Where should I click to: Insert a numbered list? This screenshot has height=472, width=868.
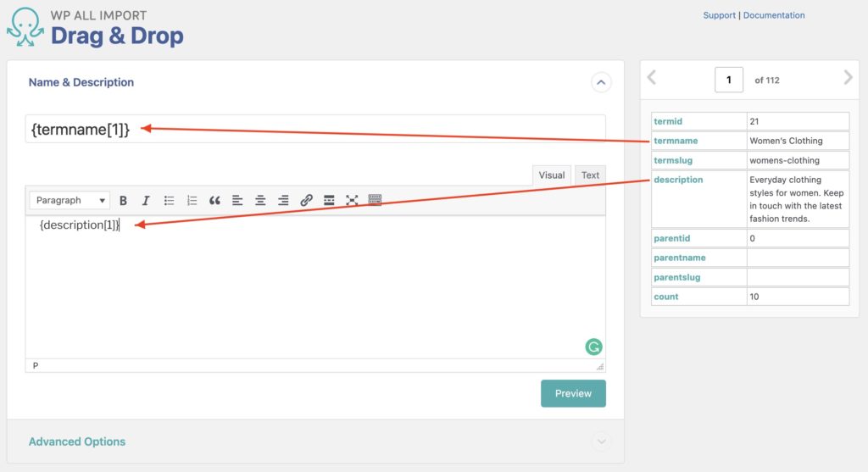pyautogui.click(x=192, y=200)
